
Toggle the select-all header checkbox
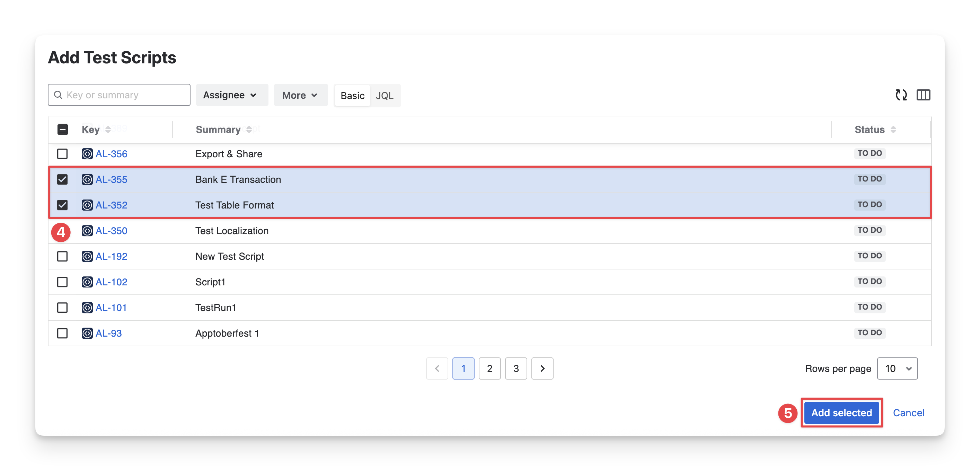(x=63, y=130)
